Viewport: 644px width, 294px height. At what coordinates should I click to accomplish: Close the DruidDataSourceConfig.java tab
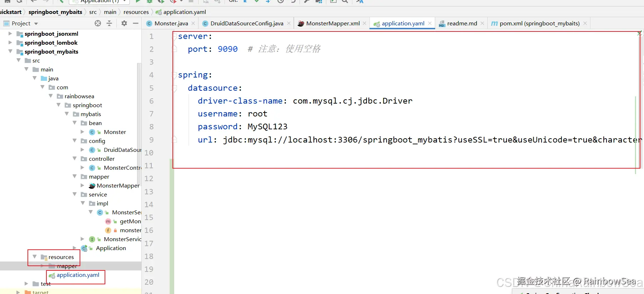(x=289, y=23)
